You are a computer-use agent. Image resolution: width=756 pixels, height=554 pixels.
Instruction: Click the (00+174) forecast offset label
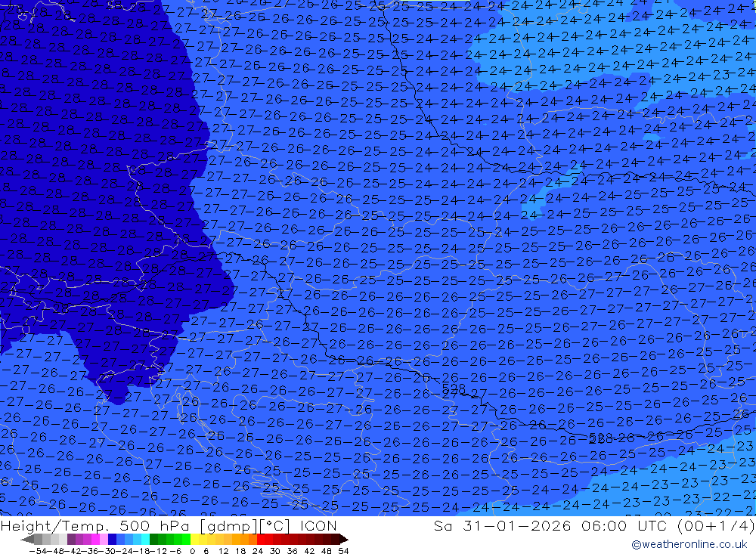click(716, 525)
